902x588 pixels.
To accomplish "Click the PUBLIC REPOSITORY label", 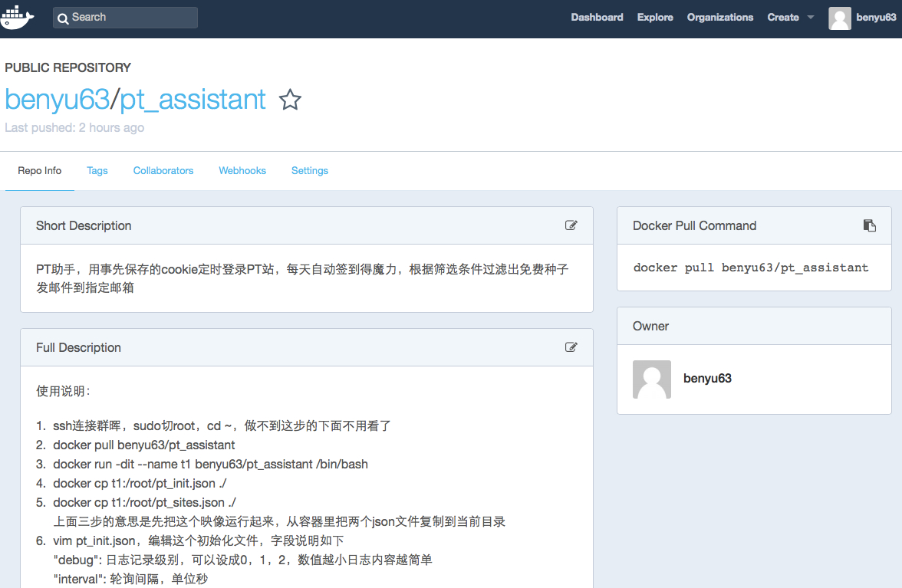I will click(x=67, y=67).
